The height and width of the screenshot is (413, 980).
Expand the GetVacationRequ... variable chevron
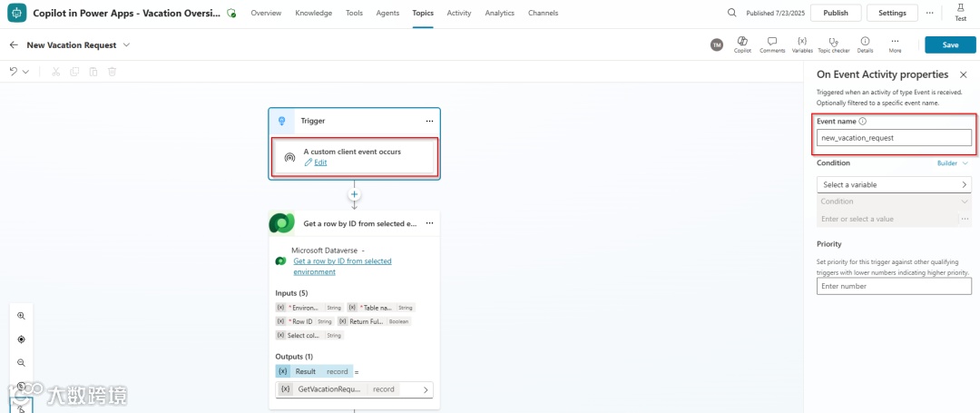coord(426,389)
